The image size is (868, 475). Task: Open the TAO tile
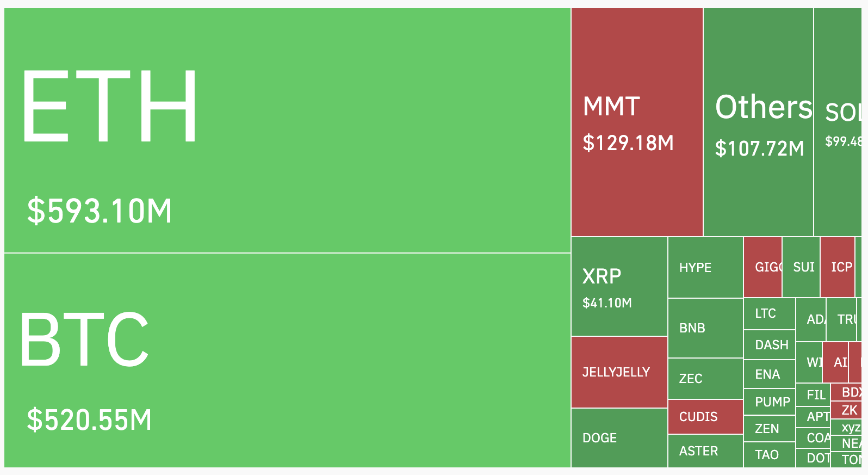(769, 455)
